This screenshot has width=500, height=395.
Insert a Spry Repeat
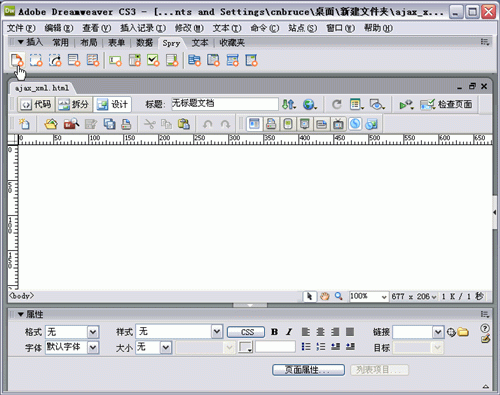[55, 60]
